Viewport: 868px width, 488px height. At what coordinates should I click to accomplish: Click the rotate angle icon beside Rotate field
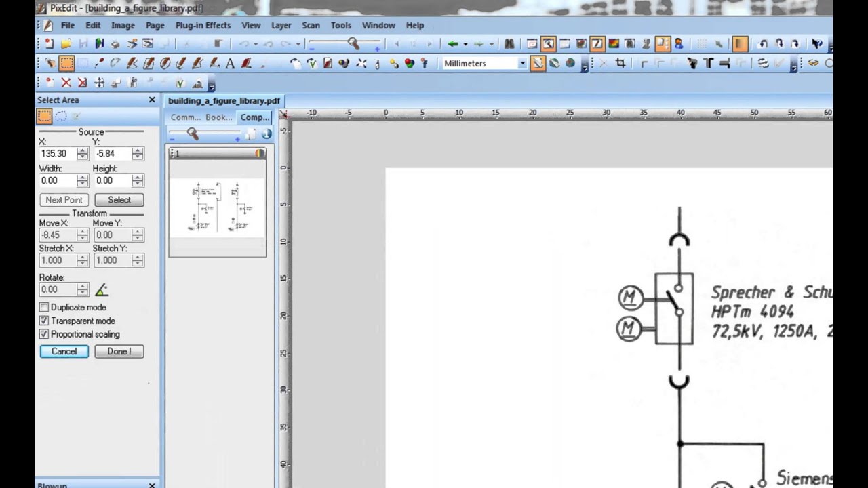(x=102, y=289)
